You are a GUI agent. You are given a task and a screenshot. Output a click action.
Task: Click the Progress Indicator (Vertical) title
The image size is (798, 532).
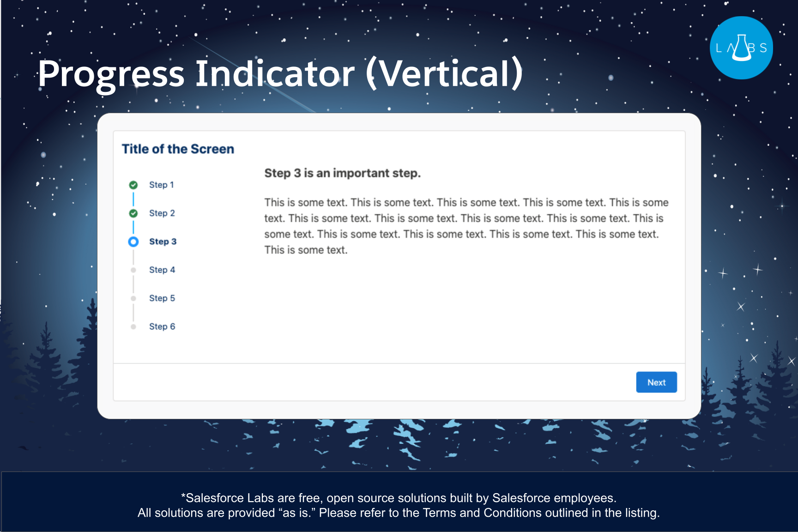(x=280, y=74)
